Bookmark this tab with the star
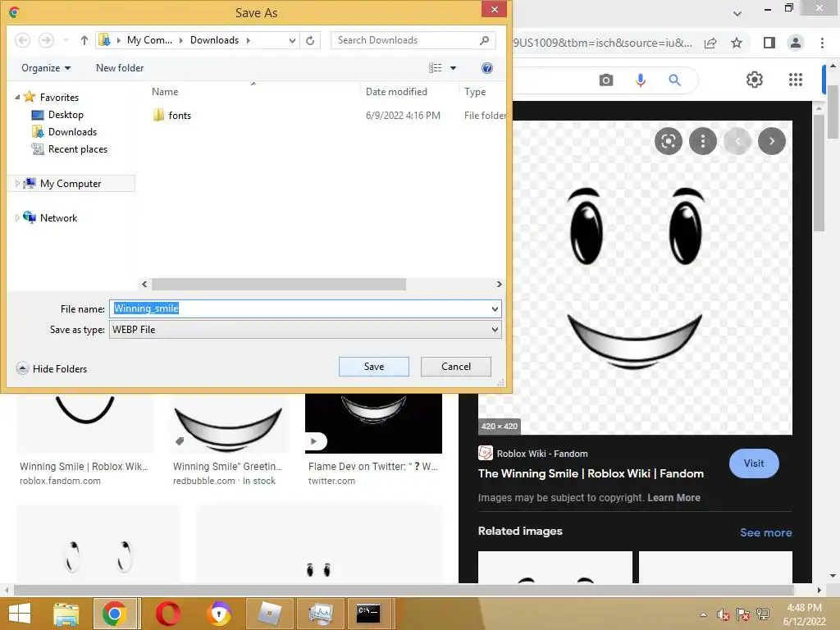The image size is (840, 630). coord(737,43)
